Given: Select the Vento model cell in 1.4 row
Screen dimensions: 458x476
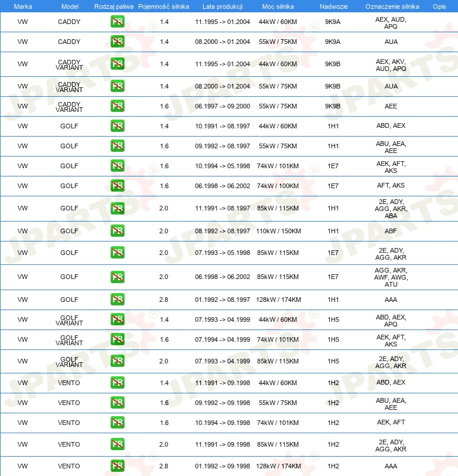Looking at the screenshot, I should pos(69,383).
